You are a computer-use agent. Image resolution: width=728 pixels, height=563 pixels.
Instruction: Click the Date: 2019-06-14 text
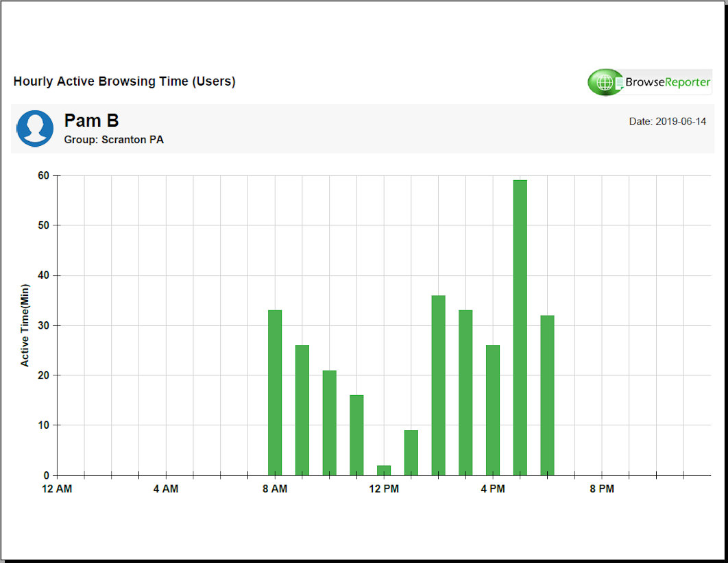point(667,121)
